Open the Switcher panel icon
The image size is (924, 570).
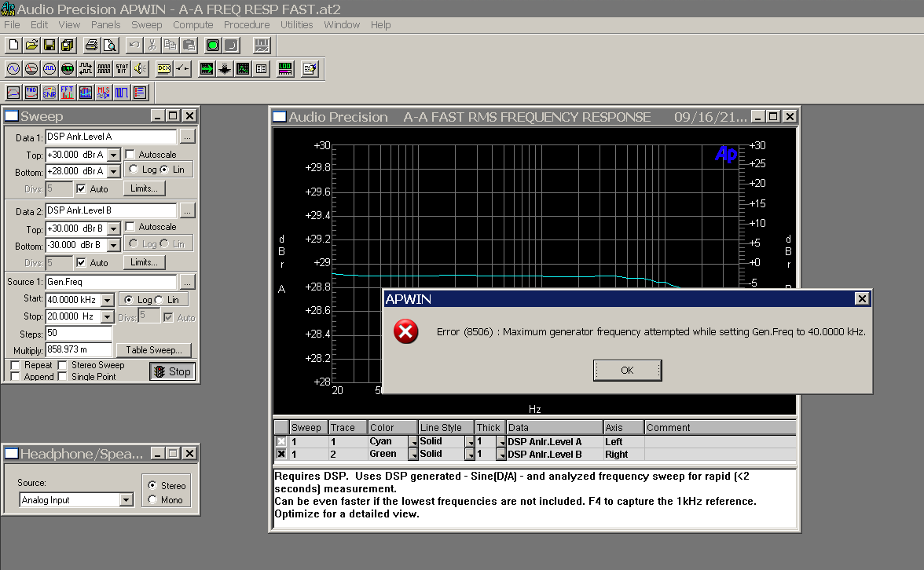point(182,69)
